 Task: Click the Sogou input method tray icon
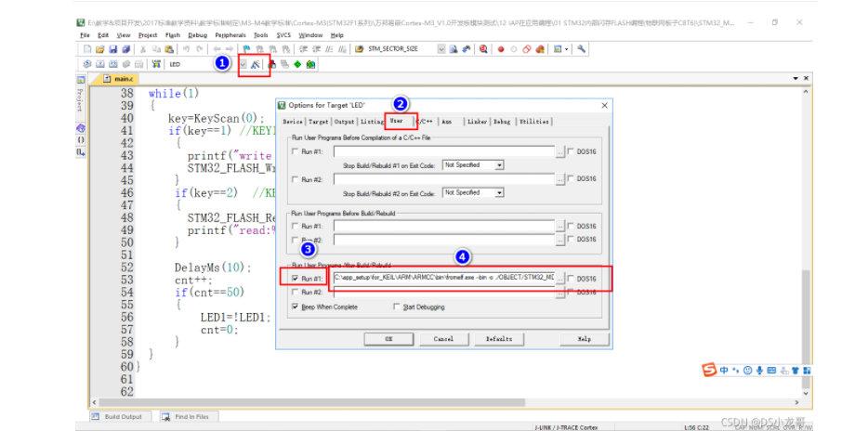[709, 370]
